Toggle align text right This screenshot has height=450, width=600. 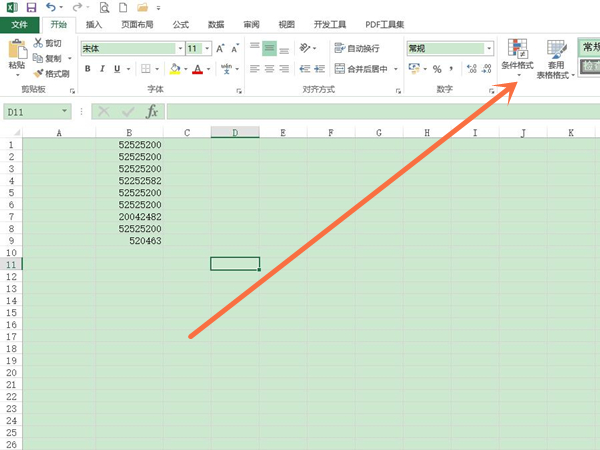pos(284,69)
